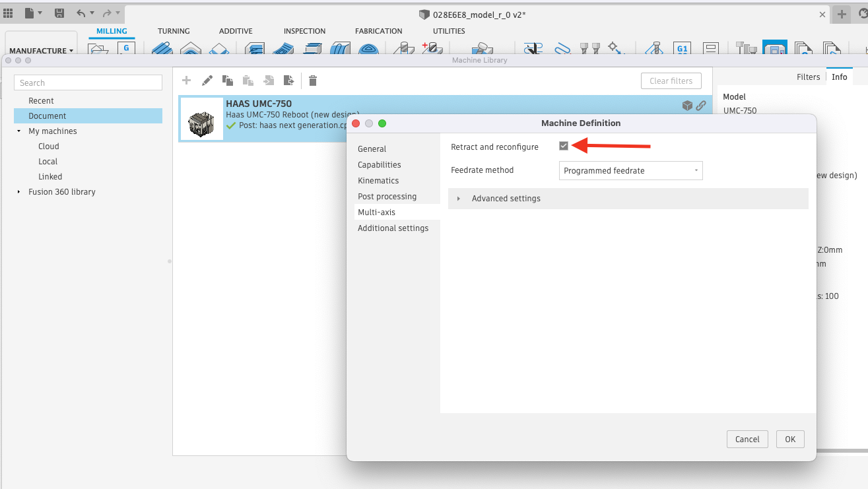The width and height of the screenshot is (868, 489).
Task: Paste machine into the library
Action: 248,81
